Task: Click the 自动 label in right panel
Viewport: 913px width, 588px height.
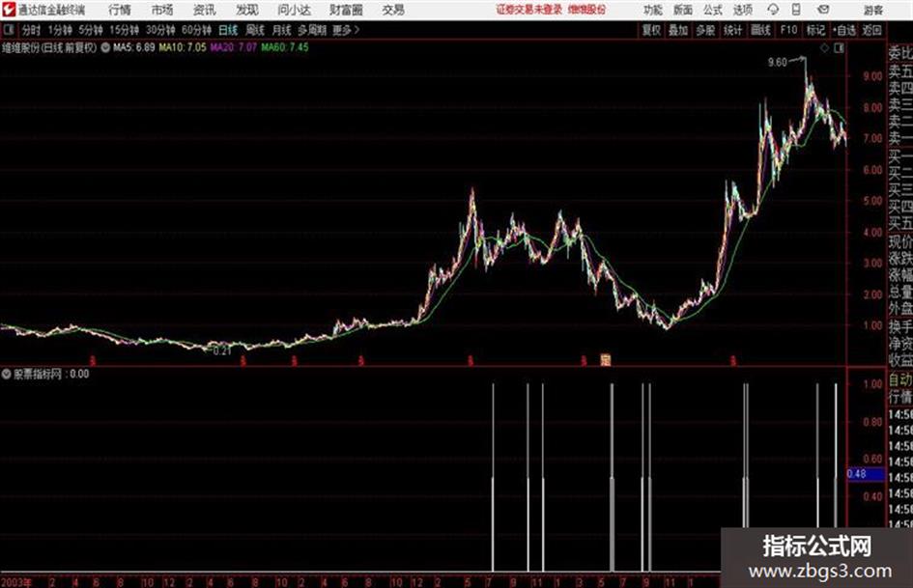Action: (x=900, y=379)
